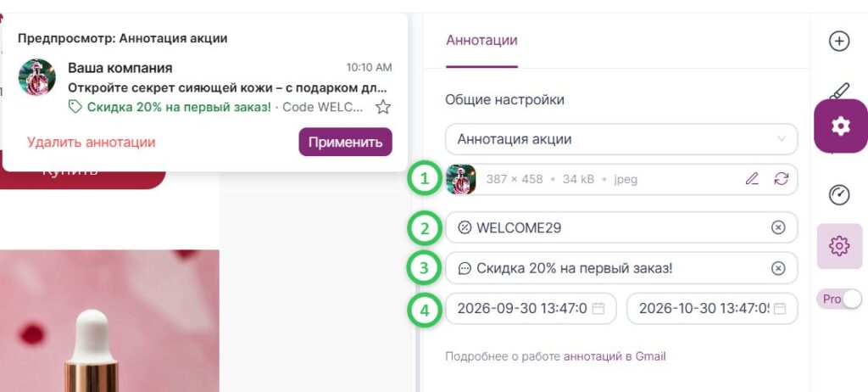Click the 'Общие настройки' heading

coord(505,100)
